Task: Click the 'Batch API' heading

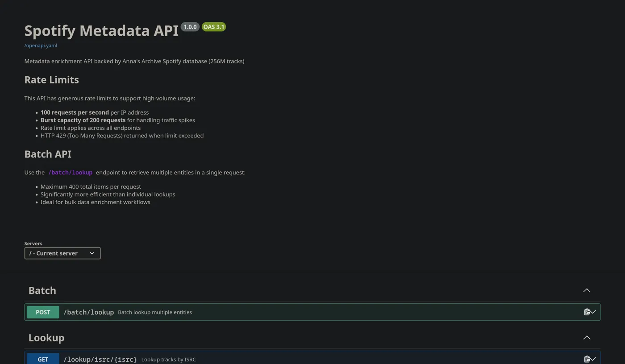Action: (48, 154)
